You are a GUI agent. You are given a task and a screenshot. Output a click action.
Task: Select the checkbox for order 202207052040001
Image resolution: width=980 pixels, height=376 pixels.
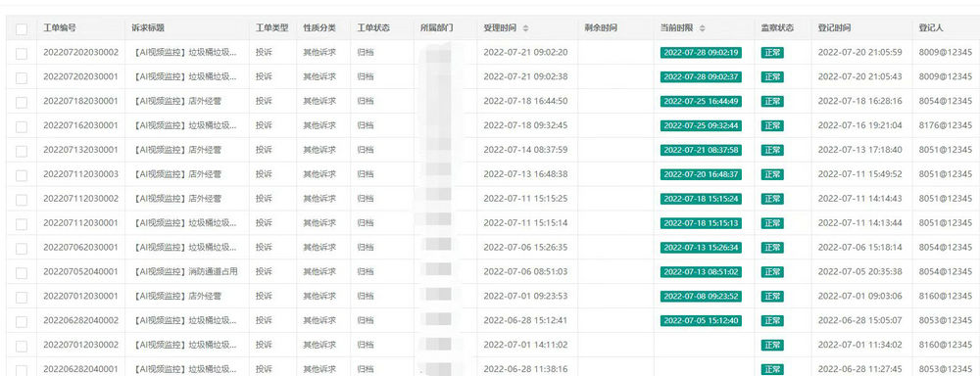pos(22,273)
